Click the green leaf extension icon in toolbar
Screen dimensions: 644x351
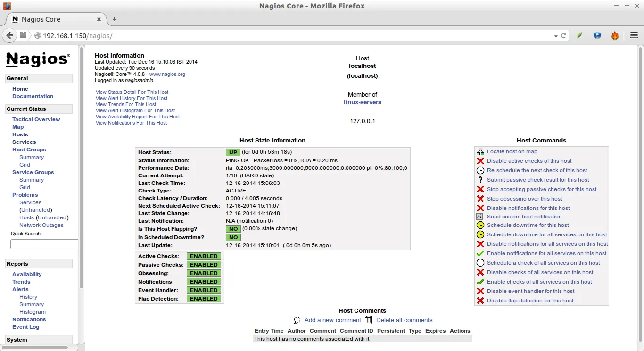pos(580,35)
